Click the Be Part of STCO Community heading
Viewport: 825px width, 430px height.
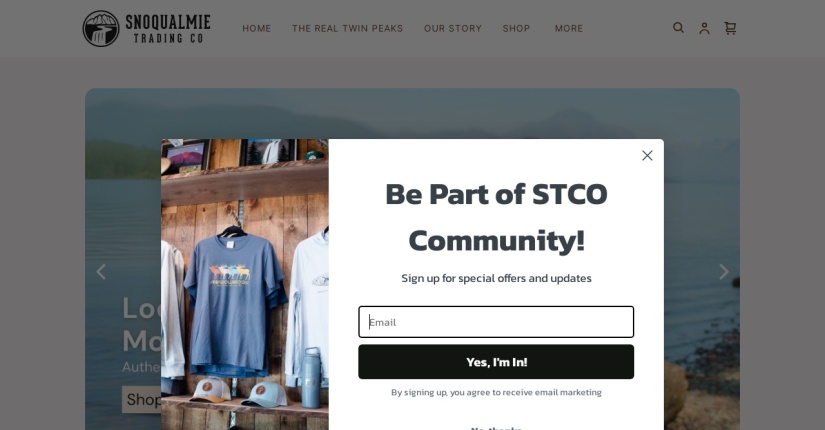(496, 217)
